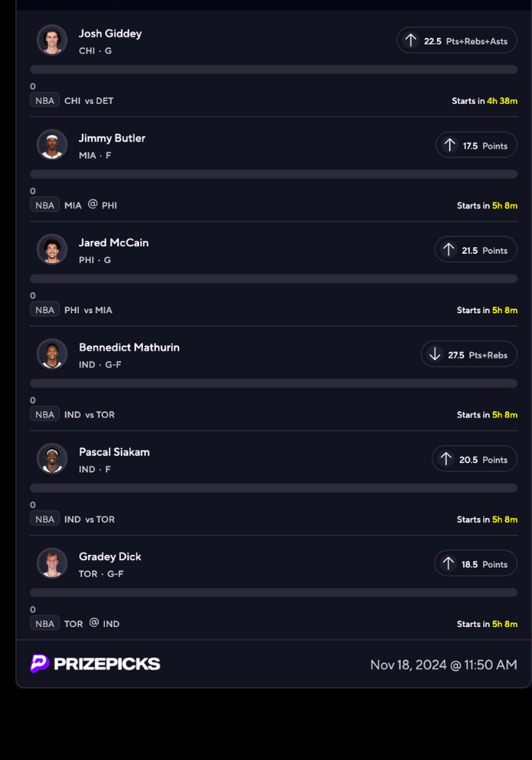The width and height of the screenshot is (532, 760).
Task: Click the Josh Giddey name
Action: click(x=110, y=33)
